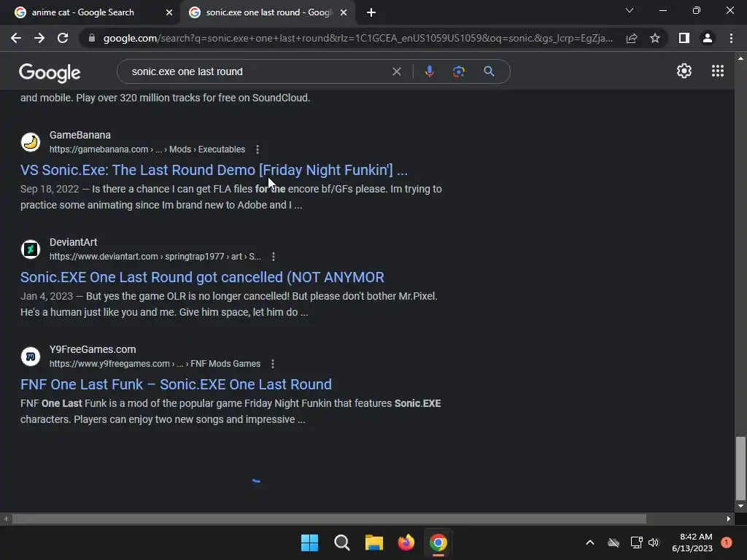Image resolution: width=747 pixels, height=560 pixels.
Task: Select the GameBanana site name
Action: (80, 135)
